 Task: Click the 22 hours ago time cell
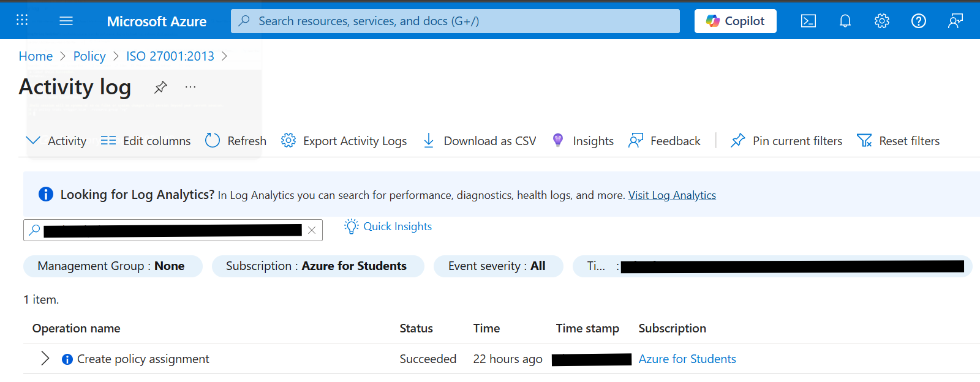pyautogui.click(x=508, y=359)
